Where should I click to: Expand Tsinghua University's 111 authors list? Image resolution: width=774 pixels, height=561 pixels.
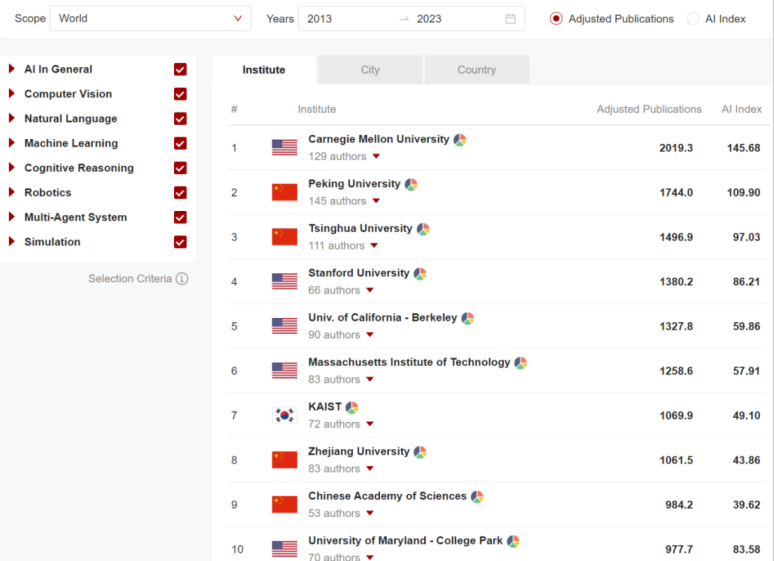(374, 245)
